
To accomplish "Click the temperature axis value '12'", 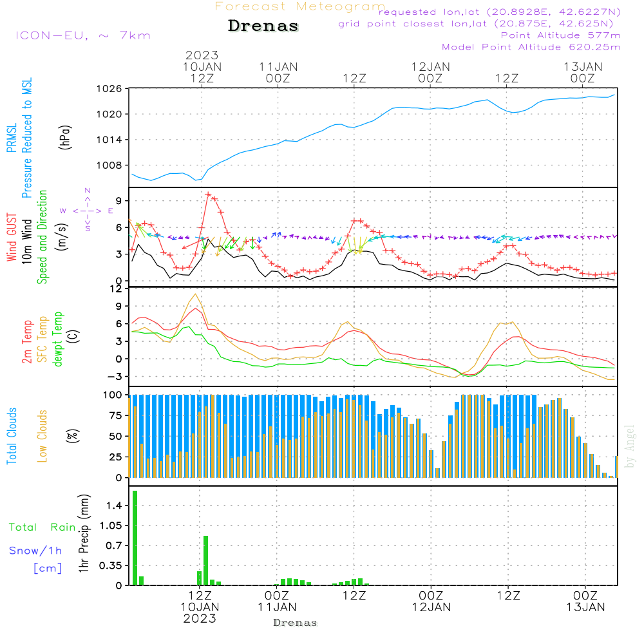I will (117, 289).
